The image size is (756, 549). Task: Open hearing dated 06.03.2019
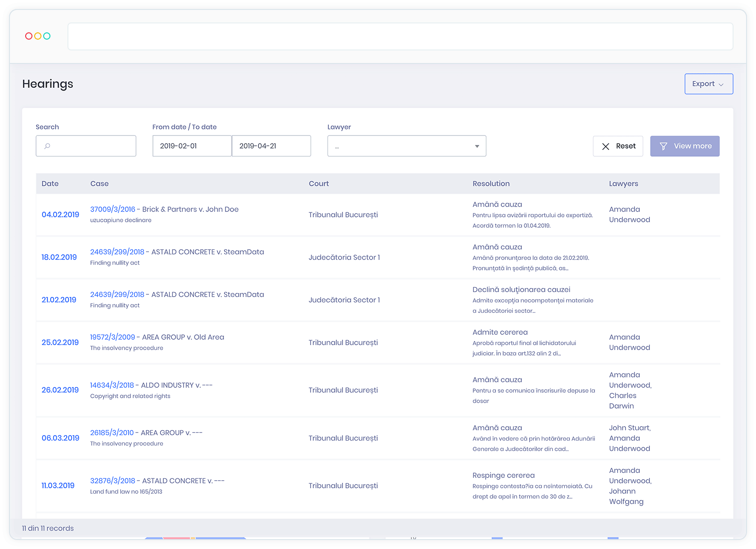60,438
